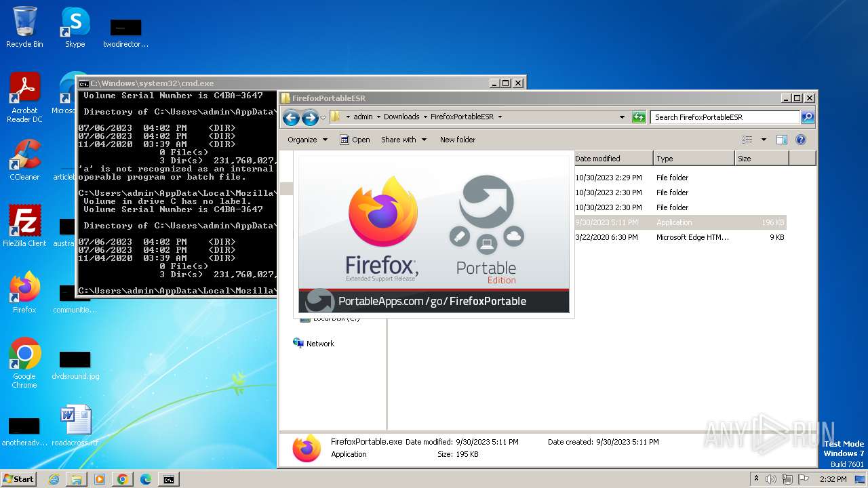This screenshot has height=488, width=868.
Task: Open Google Chrome desktop shortcut
Action: pyautogui.click(x=24, y=363)
